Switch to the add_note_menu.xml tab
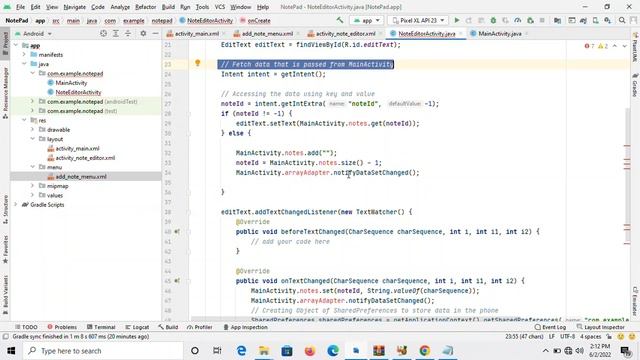Image resolution: width=640 pixels, height=360 pixels. tap(267, 33)
